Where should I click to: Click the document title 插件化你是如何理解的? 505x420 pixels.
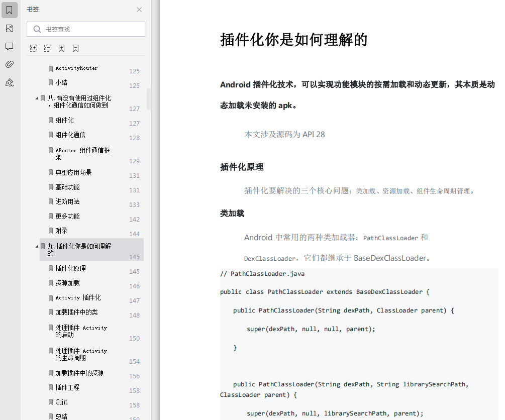click(294, 40)
